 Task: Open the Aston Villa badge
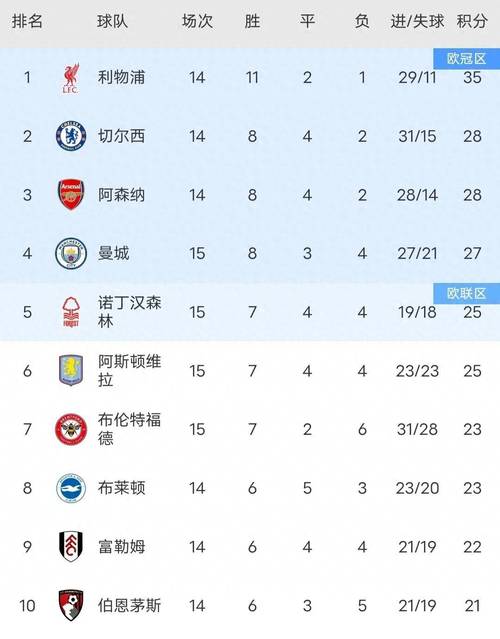pos(71,370)
